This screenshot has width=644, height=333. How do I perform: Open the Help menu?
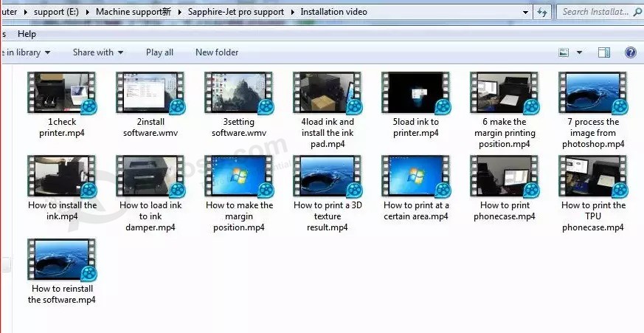pyautogui.click(x=27, y=34)
